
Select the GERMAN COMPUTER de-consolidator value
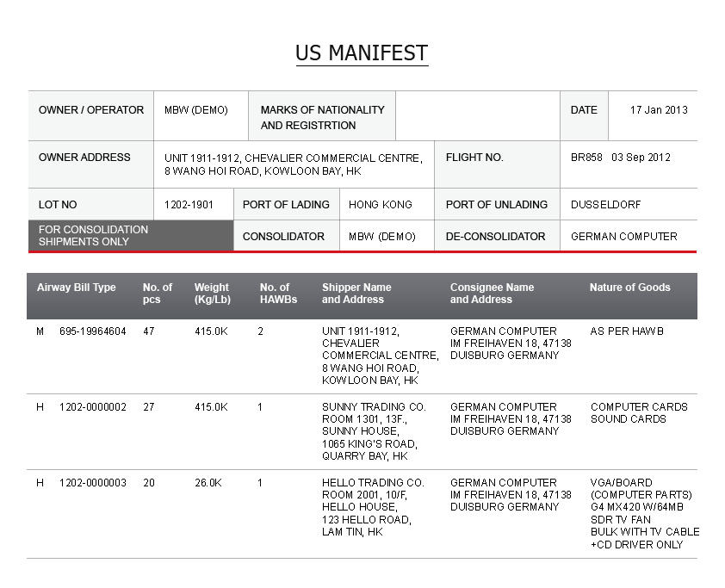tap(623, 236)
